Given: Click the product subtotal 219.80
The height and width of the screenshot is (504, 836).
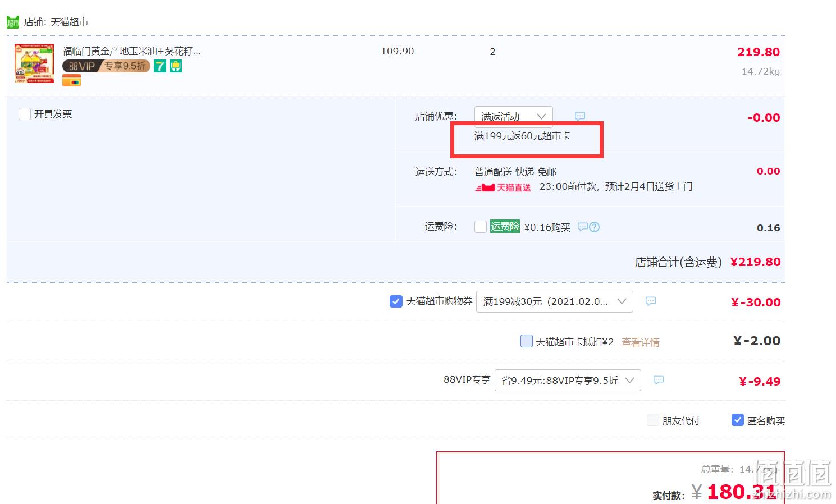Looking at the screenshot, I should tap(759, 52).
